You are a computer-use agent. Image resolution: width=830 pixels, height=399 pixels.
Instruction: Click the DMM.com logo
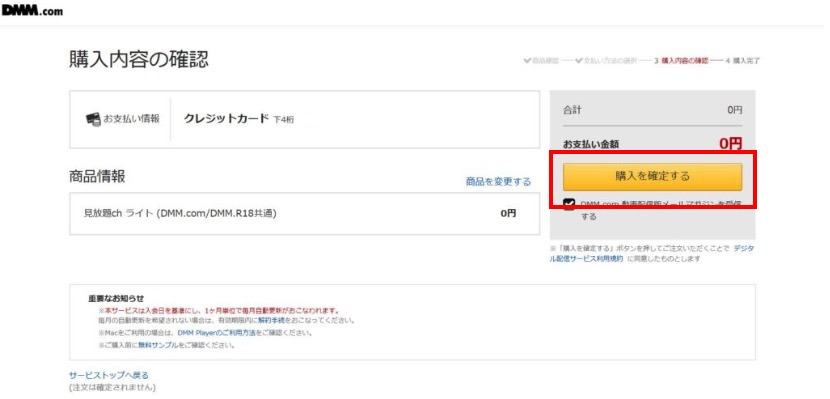click(x=32, y=10)
